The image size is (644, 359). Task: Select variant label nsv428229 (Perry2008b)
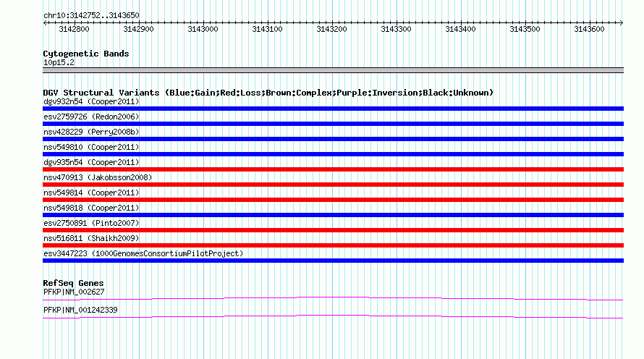(91, 132)
